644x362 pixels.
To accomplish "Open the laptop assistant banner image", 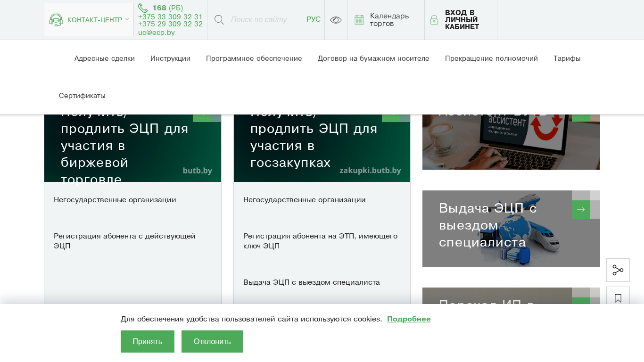I will click(x=511, y=142).
